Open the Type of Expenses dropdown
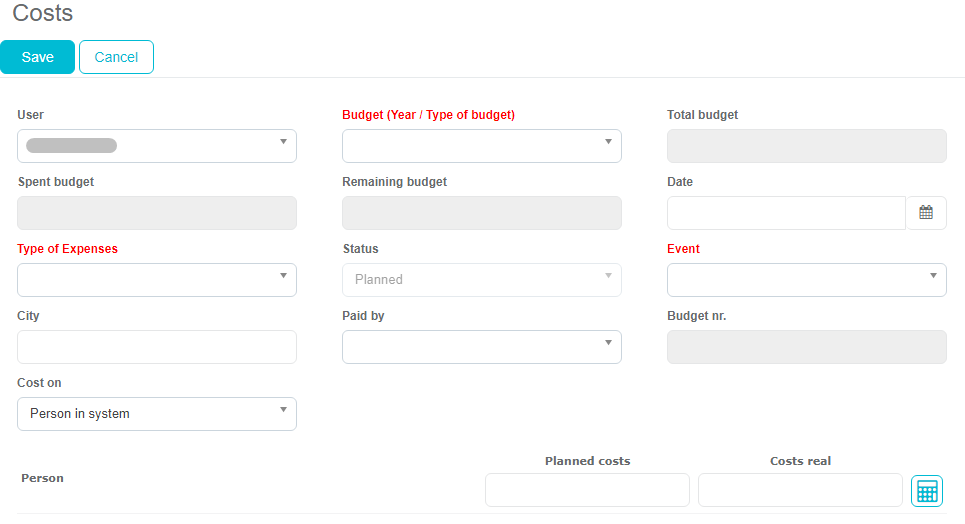This screenshot has width=965, height=524. [157, 280]
